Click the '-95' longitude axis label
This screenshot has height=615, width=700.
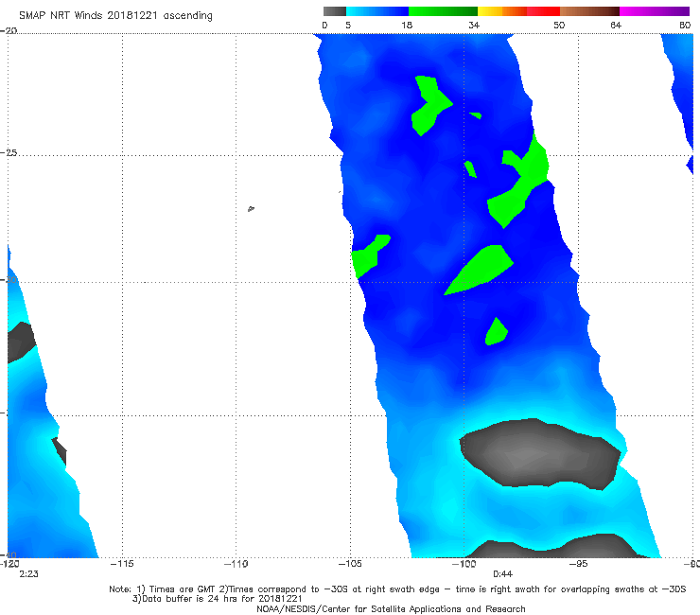579,564
